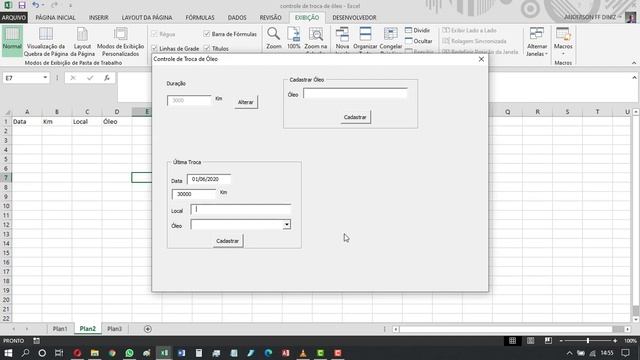Click Cadastrar in Última Troca group
The height and width of the screenshot is (360, 640).
click(227, 241)
